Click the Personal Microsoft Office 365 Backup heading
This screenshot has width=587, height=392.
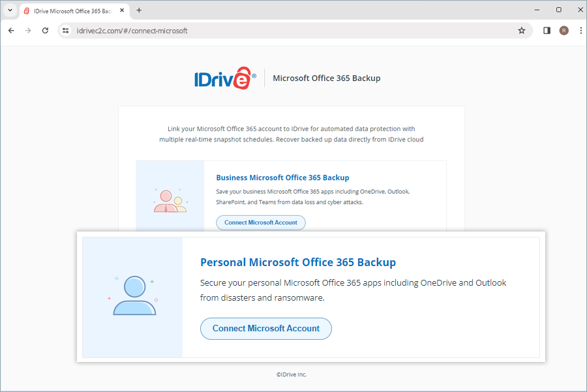(x=298, y=262)
